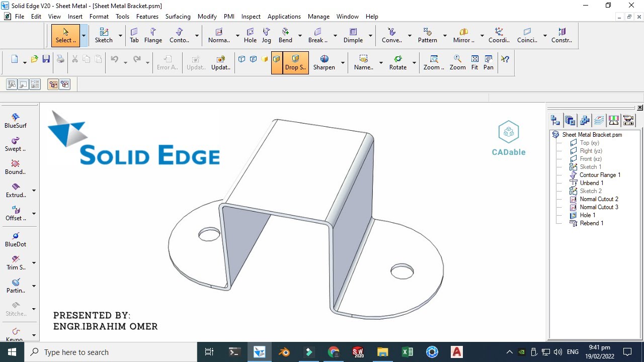
Task: Open the Inspect menu
Action: (251, 17)
